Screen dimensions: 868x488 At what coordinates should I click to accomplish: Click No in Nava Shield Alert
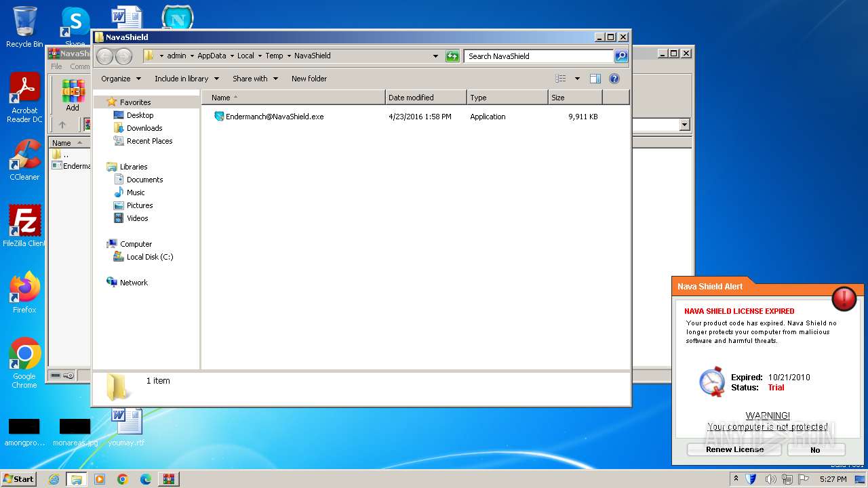click(816, 449)
